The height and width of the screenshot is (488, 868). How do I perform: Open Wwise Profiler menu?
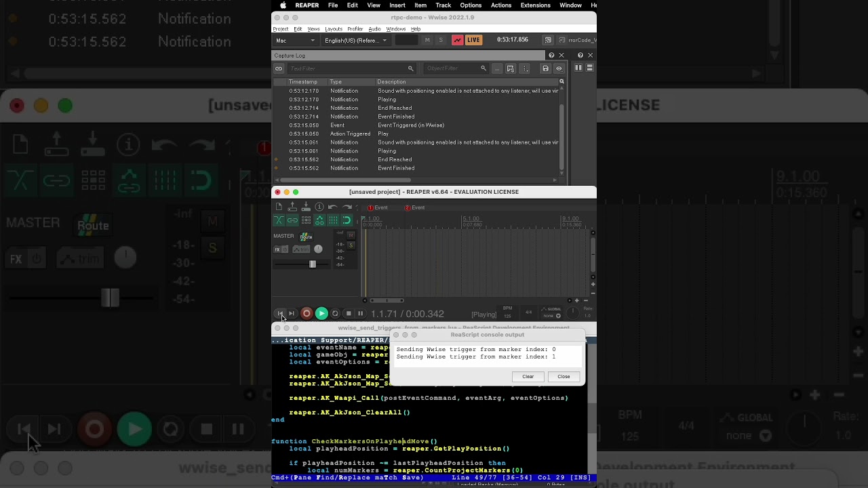click(x=355, y=29)
